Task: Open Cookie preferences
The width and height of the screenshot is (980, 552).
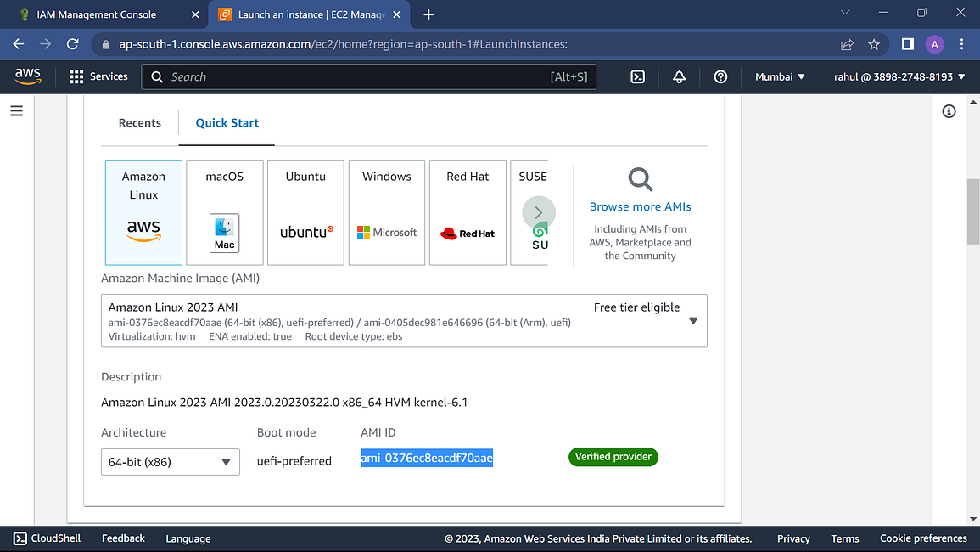Action: point(923,538)
